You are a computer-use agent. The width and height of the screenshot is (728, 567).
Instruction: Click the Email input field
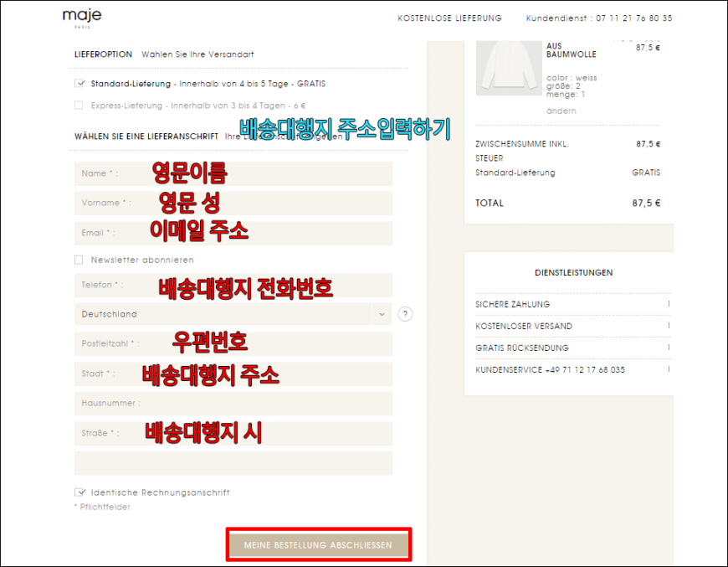click(233, 233)
